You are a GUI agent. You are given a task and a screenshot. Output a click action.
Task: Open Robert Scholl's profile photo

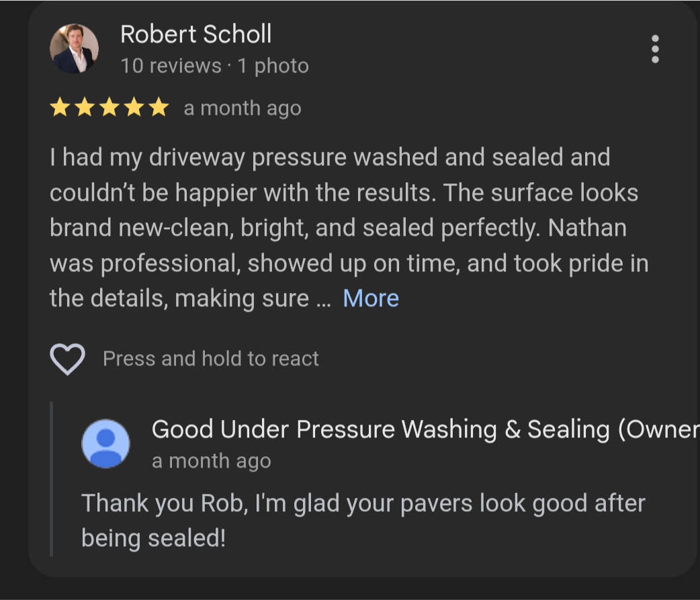74,49
